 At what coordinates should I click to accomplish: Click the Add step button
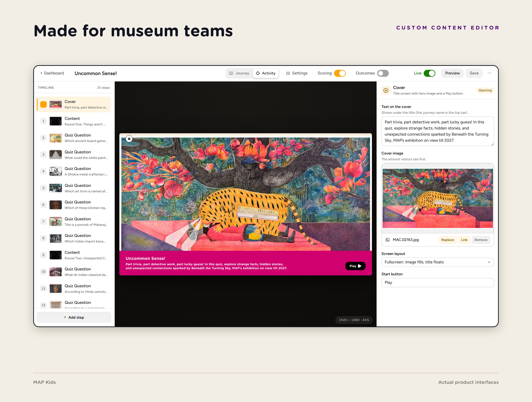point(74,317)
